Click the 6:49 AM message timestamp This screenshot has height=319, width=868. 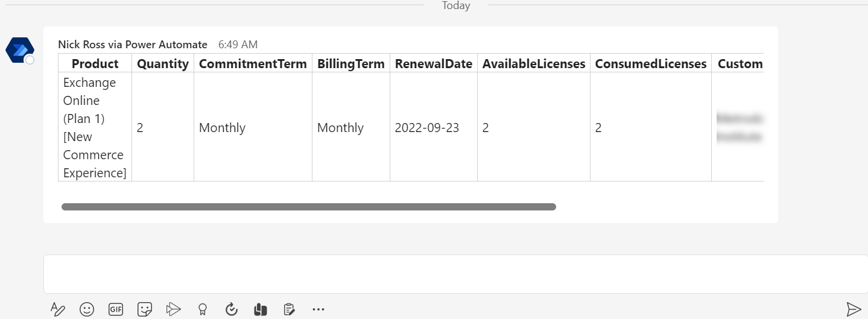point(238,45)
